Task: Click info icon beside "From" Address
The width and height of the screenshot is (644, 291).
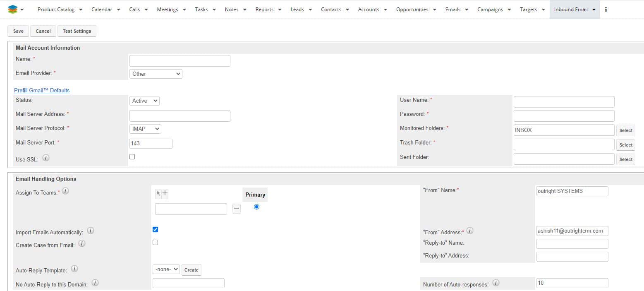Action: click(x=469, y=231)
